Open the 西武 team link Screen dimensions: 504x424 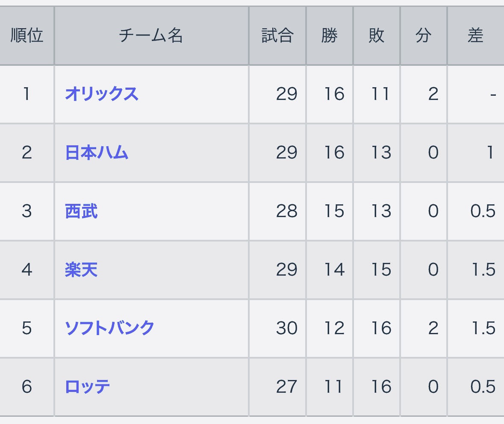click(81, 211)
